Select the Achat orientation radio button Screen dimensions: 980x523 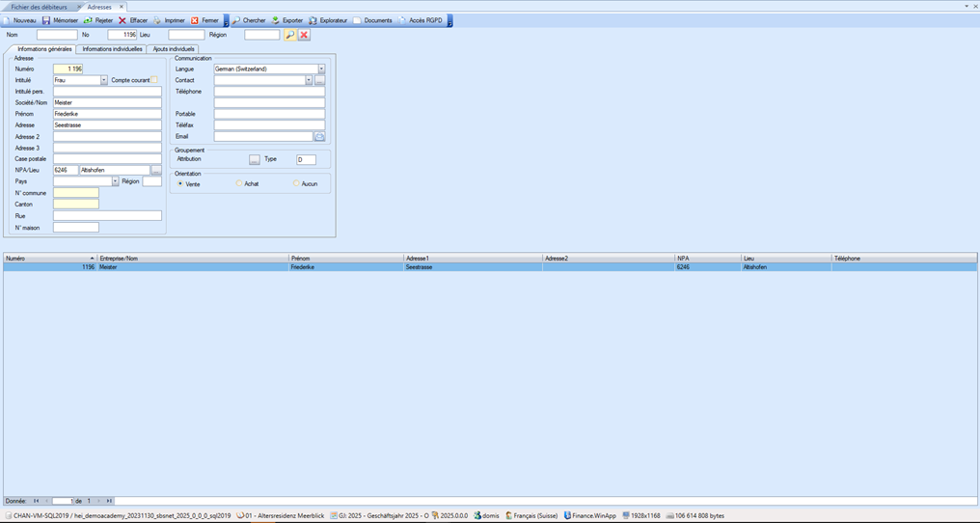(x=239, y=184)
